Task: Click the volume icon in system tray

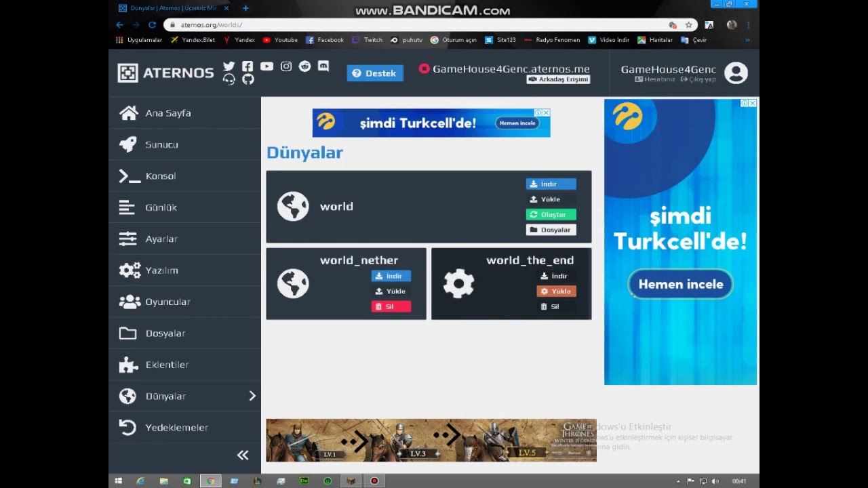Action: click(x=715, y=481)
